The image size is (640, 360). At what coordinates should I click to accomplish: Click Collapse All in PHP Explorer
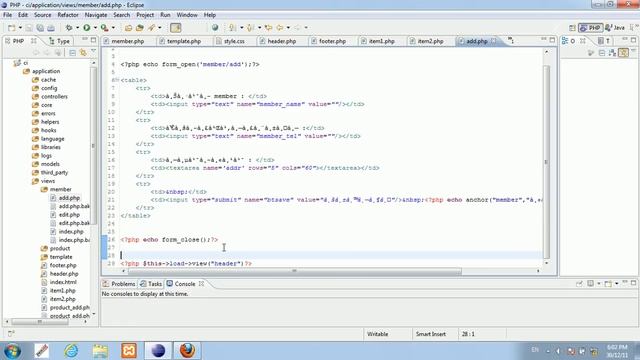[x=72, y=53]
